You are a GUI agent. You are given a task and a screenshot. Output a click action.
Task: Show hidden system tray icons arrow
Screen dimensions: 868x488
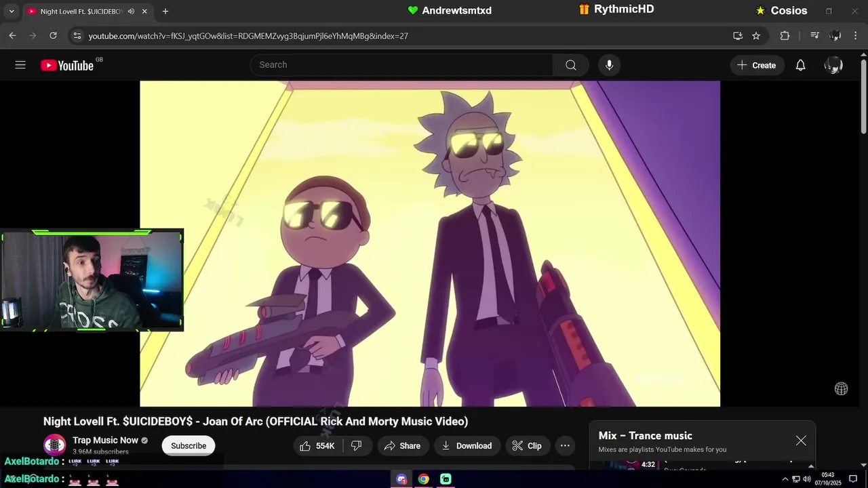point(785,479)
